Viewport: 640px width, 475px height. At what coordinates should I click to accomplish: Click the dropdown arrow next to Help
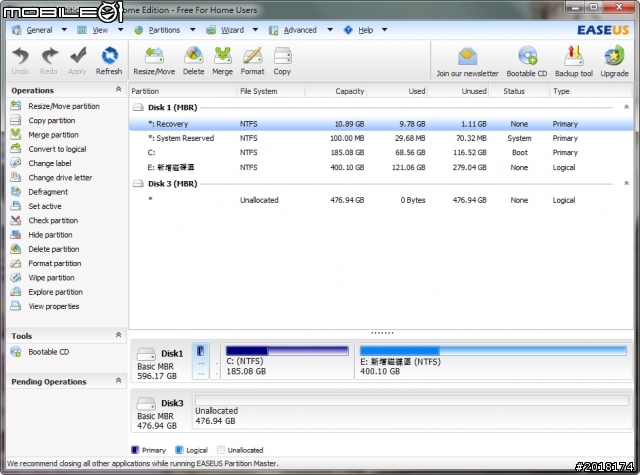point(384,29)
